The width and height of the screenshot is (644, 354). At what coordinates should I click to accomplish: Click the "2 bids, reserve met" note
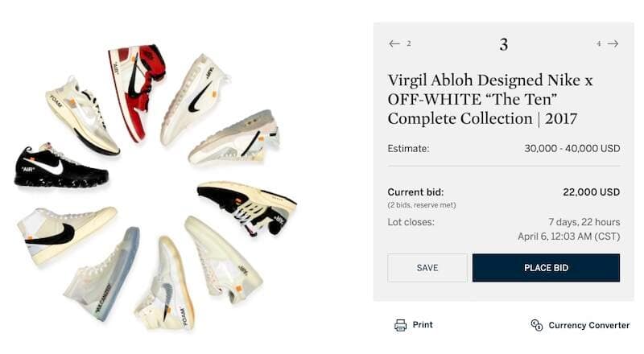point(422,205)
